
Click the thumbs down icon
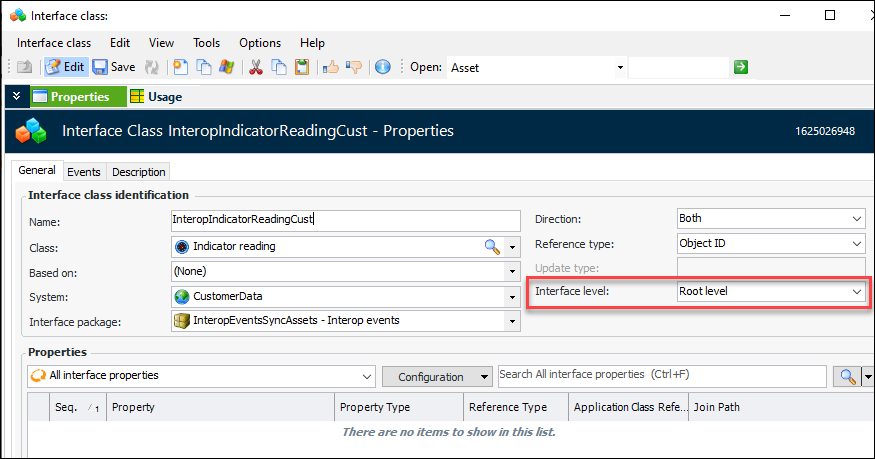353,67
